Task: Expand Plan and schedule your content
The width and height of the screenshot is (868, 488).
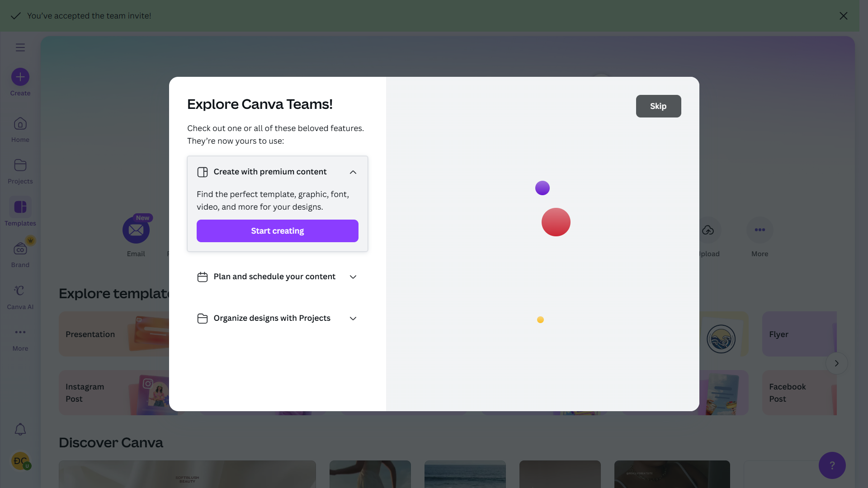Action: [353, 277]
